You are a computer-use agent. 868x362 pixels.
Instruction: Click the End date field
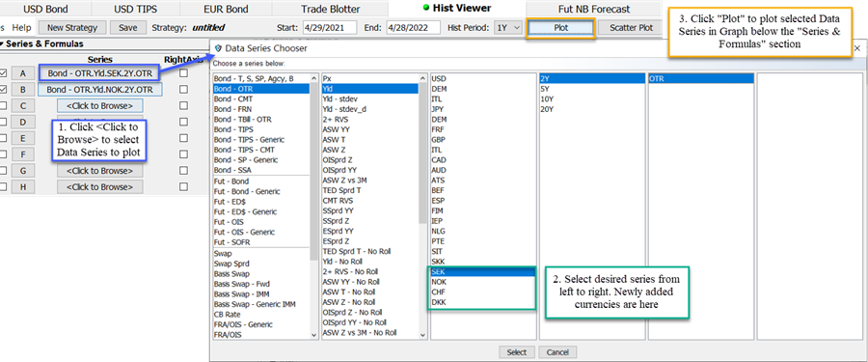pos(414,27)
